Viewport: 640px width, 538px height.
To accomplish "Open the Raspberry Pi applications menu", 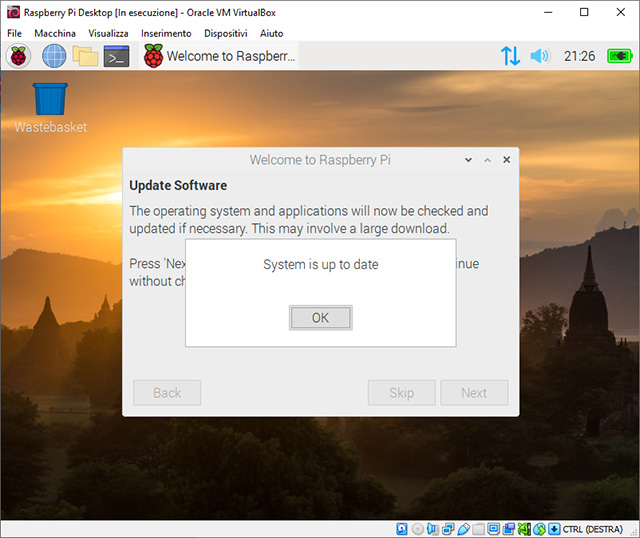I will tap(19, 56).
